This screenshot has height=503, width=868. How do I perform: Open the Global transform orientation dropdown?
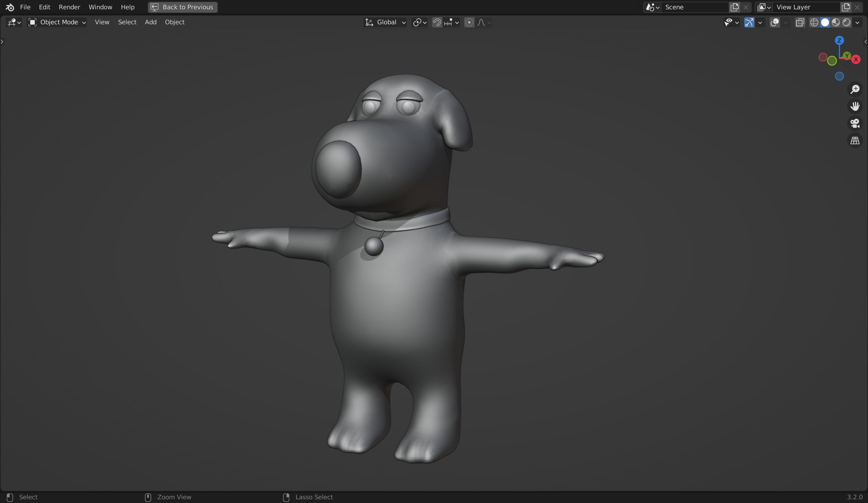pyautogui.click(x=385, y=22)
